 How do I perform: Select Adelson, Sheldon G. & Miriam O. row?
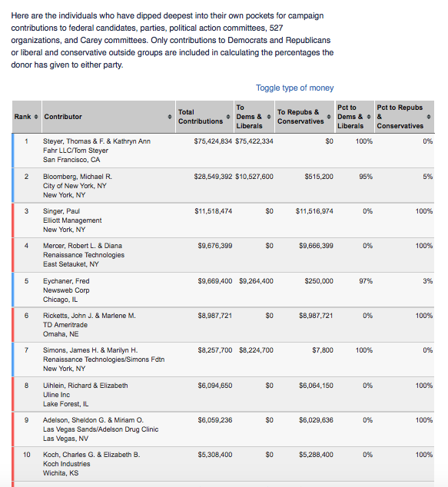[x=223, y=429]
